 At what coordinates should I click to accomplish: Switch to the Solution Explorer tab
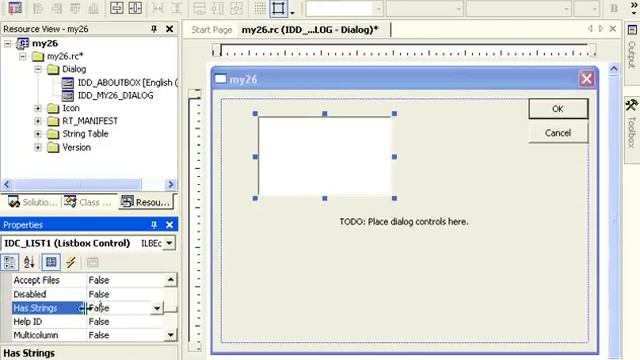click(32, 202)
